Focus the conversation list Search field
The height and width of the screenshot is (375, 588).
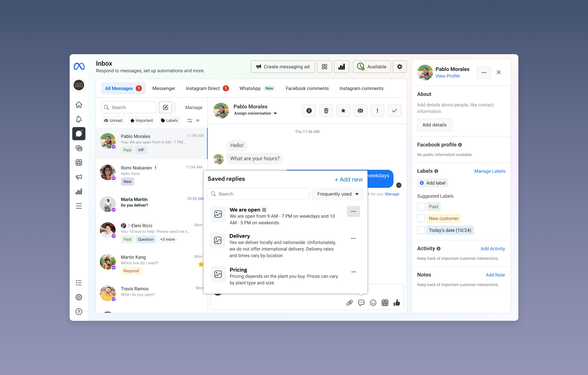tap(129, 107)
